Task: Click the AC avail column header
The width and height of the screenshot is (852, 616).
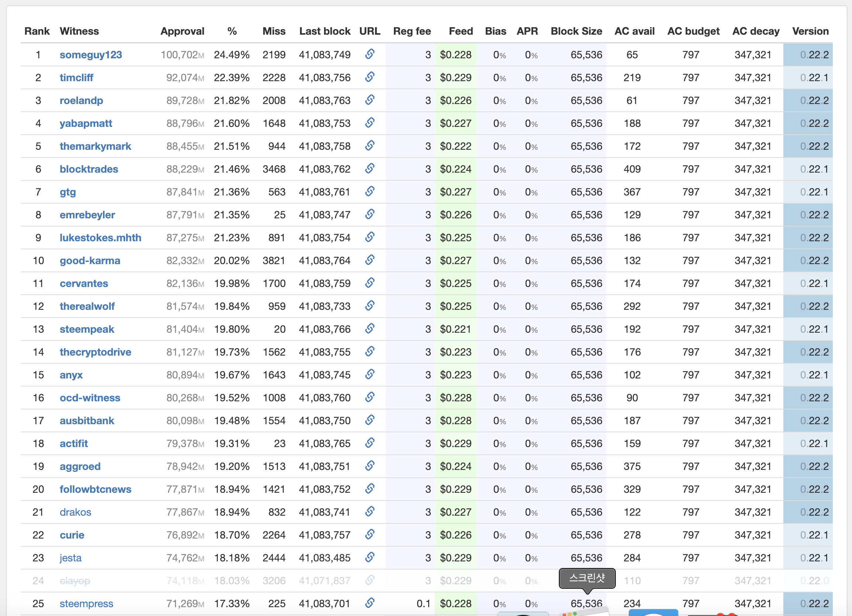Action: pos(635,31)
